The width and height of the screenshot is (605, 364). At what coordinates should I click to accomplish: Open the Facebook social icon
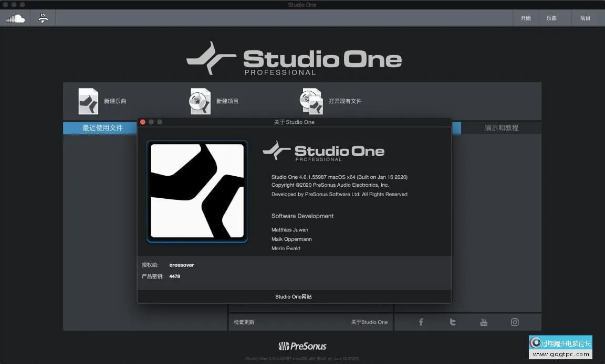[421, 322]
